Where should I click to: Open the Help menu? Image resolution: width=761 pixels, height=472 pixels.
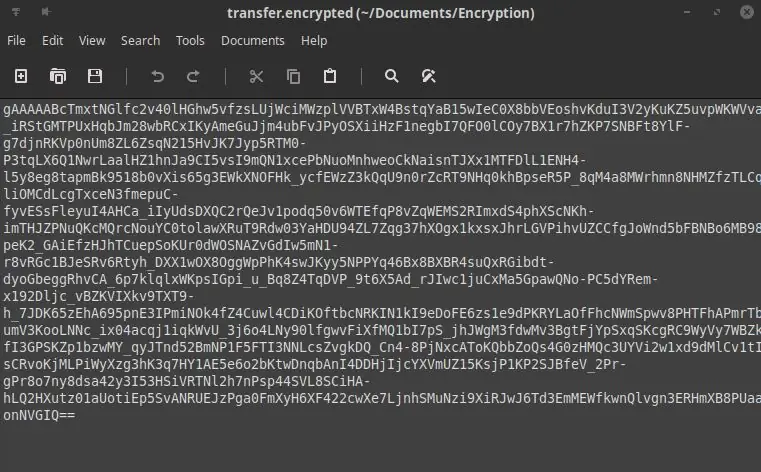point(314,41)
